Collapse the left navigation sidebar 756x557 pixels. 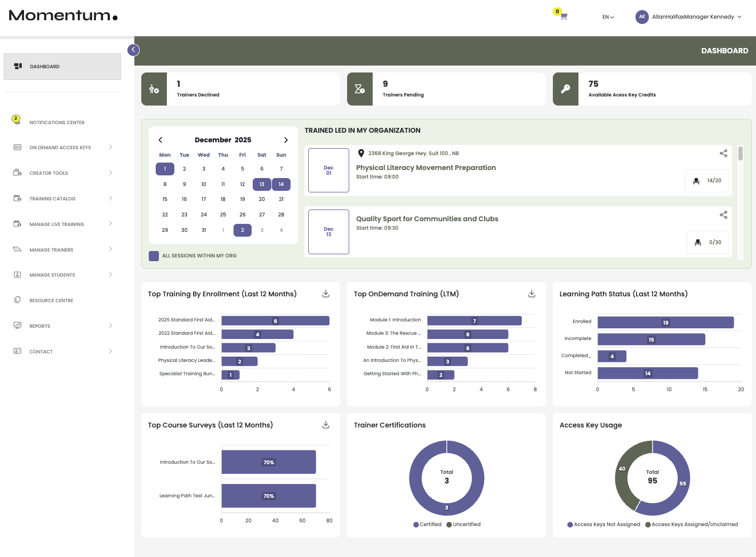click(x=133, y=50)
